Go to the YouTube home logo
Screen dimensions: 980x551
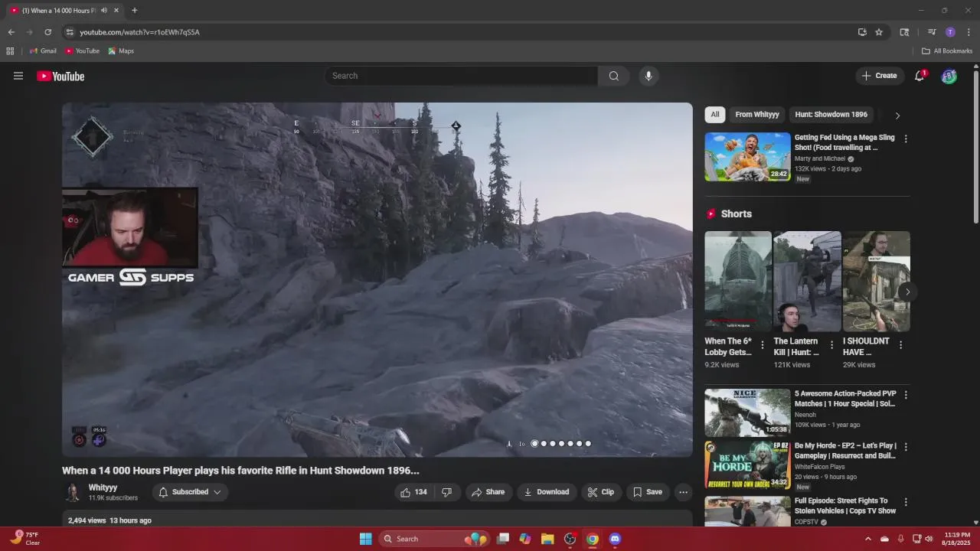pyautogui.click(x=60, y=76)
